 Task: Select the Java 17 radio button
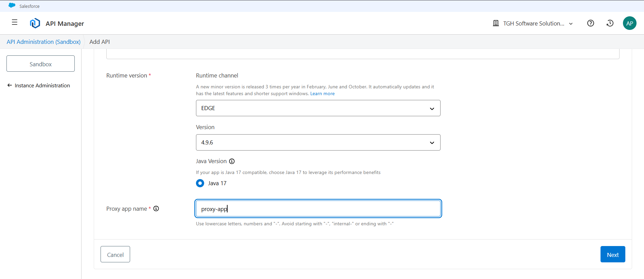pyautogui.click(x=200, y=183)
